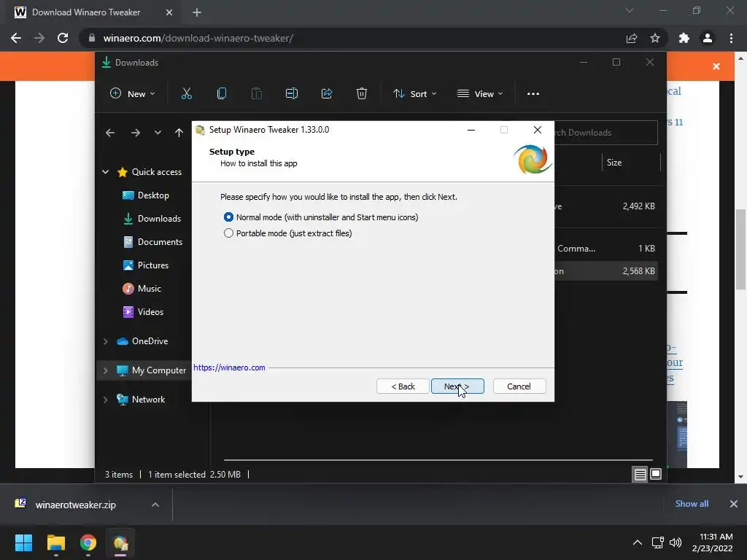Click the Size column header
The height and width of the screenshot is (560, 747).
point(630,163)
